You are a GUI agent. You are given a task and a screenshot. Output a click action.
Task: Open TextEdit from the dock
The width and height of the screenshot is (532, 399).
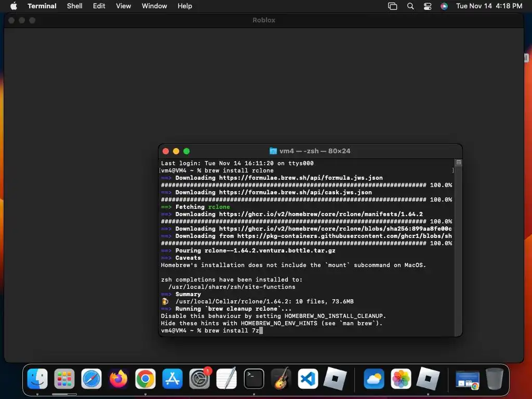pyautogui.click(x=227, y=379)
